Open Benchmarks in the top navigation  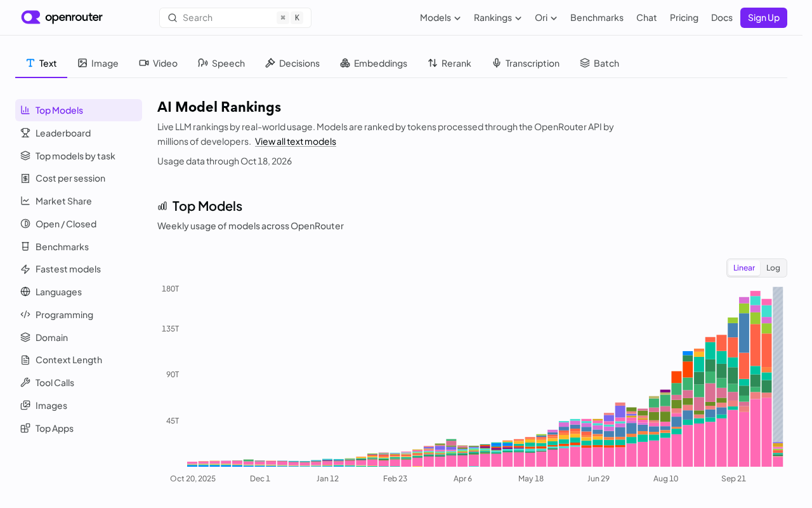pyautogui.click(x=597, y=18)
